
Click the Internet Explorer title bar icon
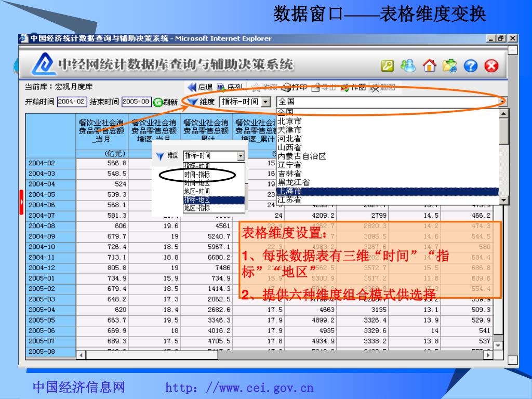23,38
